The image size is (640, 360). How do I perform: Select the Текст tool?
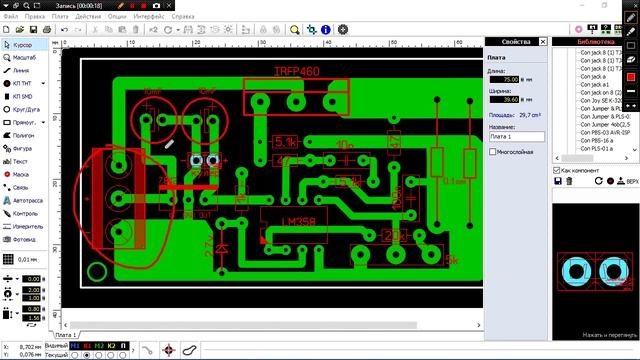point(24,162)
